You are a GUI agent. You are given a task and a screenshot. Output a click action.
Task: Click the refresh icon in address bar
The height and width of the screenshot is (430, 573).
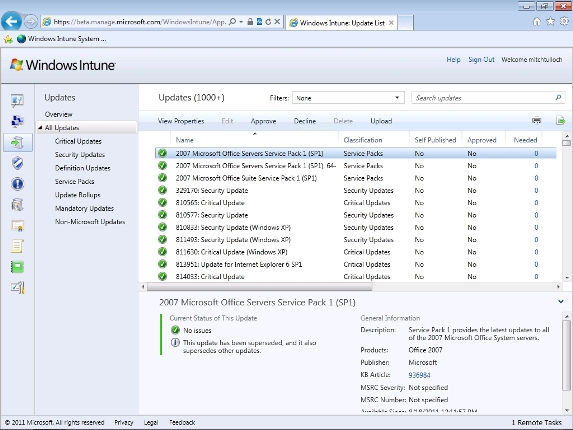tap(268, 22)
